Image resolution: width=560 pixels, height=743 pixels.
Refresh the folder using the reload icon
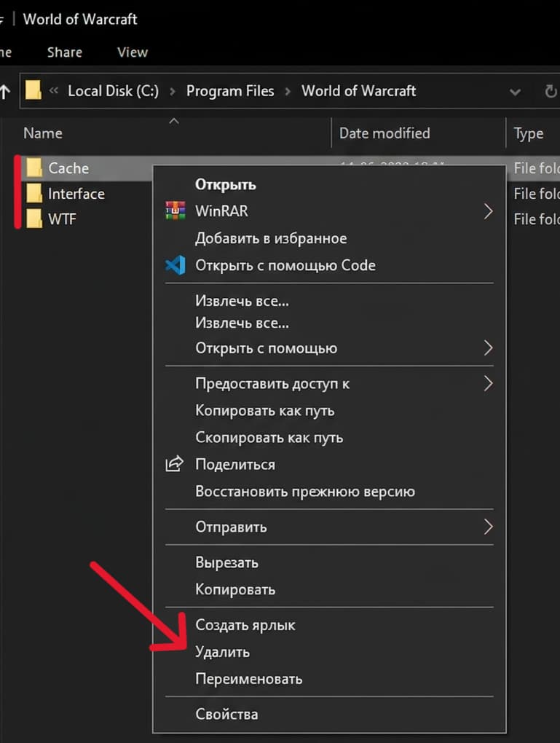(550, 91)
